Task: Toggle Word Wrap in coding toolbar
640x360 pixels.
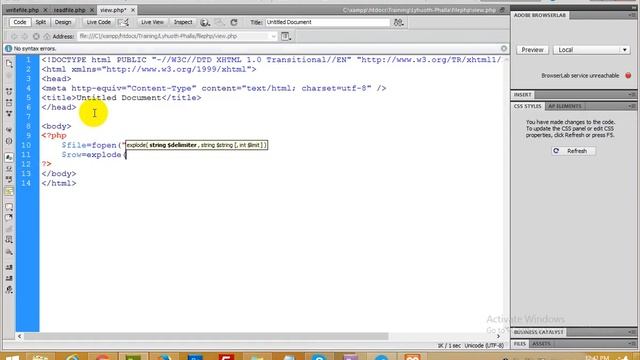Action: pos(9,180)
